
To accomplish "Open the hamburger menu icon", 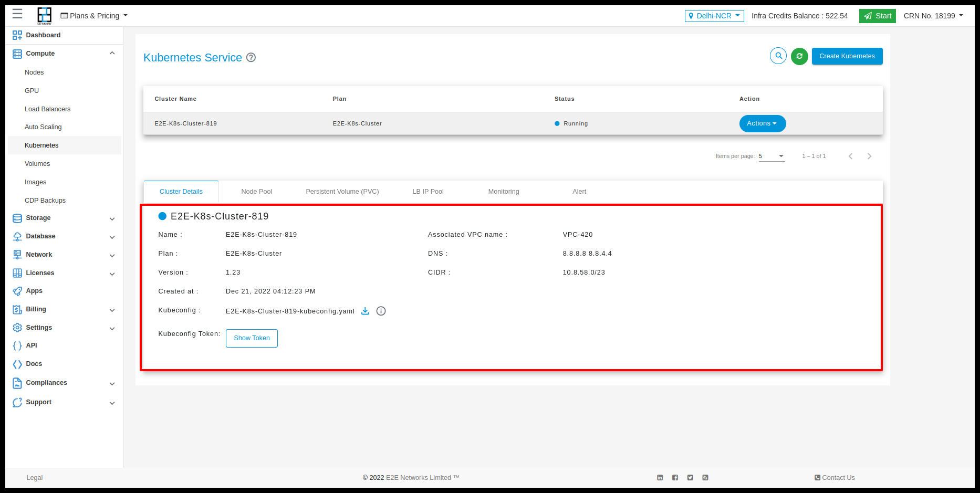I will tap(17, 14).
